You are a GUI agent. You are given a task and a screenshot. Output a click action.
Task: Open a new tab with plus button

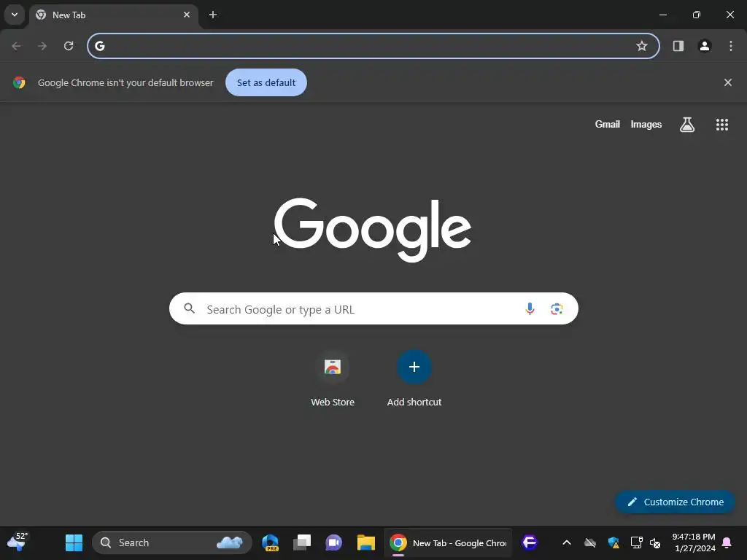(x=213, y=15)
